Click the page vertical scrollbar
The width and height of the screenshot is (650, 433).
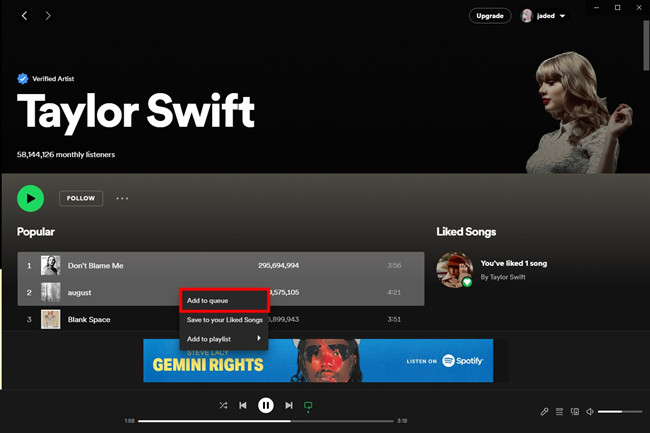pyautogui.click(x=646, y=46)
